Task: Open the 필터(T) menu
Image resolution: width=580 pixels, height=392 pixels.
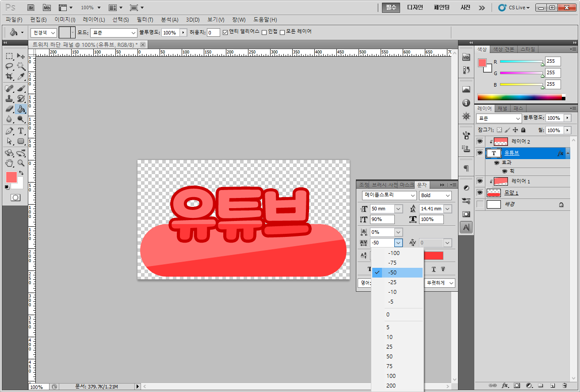Action: (145, 20)
